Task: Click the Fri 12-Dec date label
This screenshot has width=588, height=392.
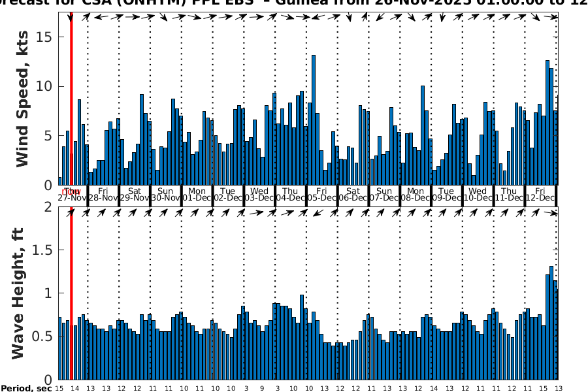Action: point(540,195)
